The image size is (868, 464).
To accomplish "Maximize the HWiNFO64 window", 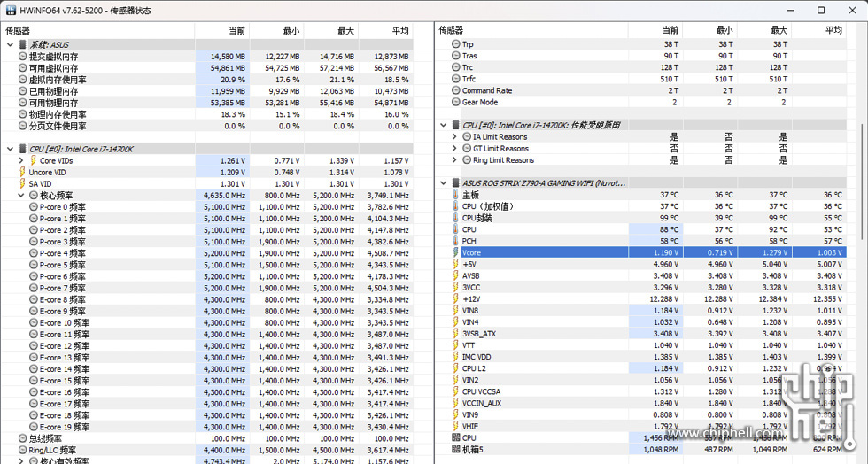I will 821,10.
